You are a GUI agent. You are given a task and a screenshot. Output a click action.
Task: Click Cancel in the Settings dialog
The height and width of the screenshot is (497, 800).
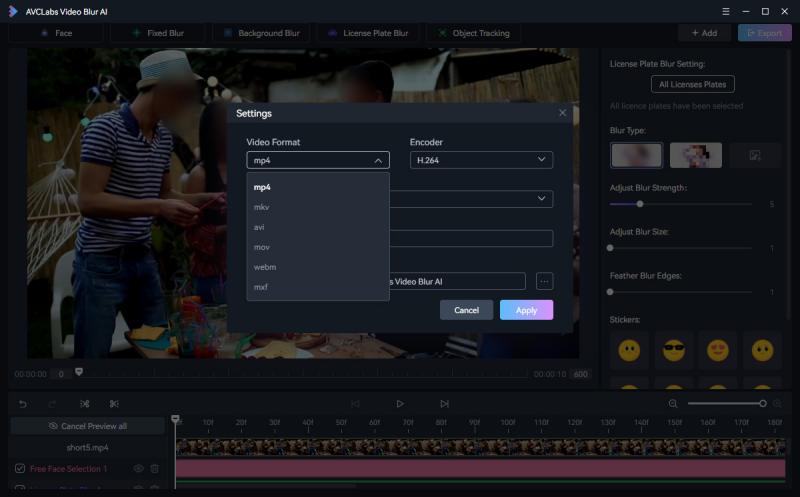pos(466,310)
